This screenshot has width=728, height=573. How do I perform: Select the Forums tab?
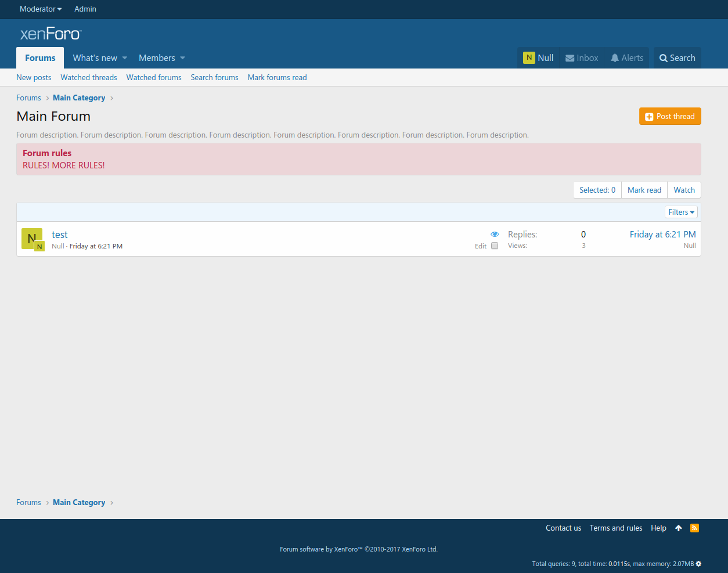tap(40, 58)
